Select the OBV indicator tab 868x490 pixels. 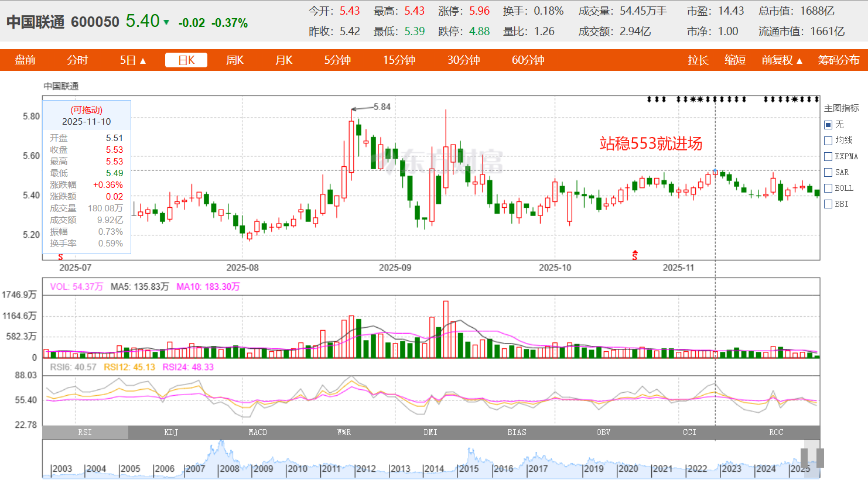[x=603, y=432]
